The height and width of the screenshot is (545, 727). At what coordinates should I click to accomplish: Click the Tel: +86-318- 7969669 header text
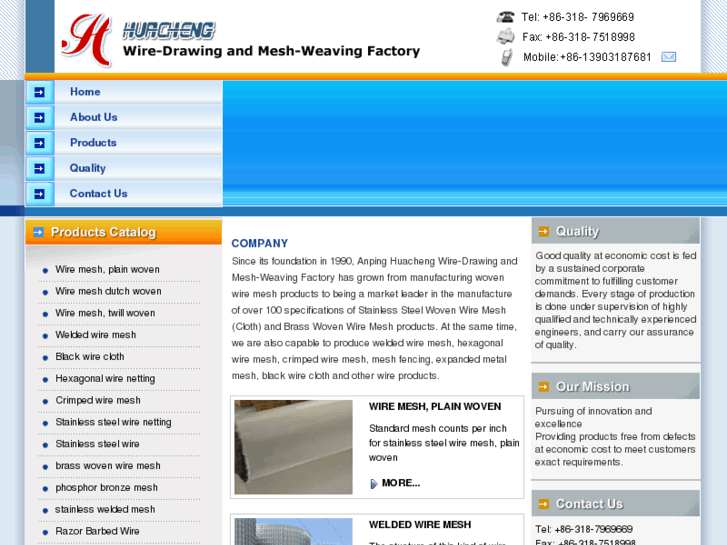(x=578, y=17)
